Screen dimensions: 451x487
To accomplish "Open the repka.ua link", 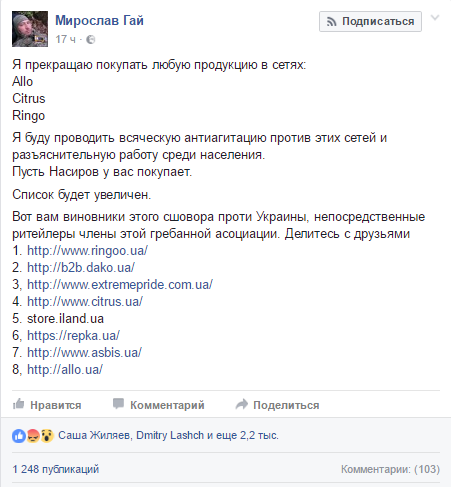I will (x=73, y=336).
